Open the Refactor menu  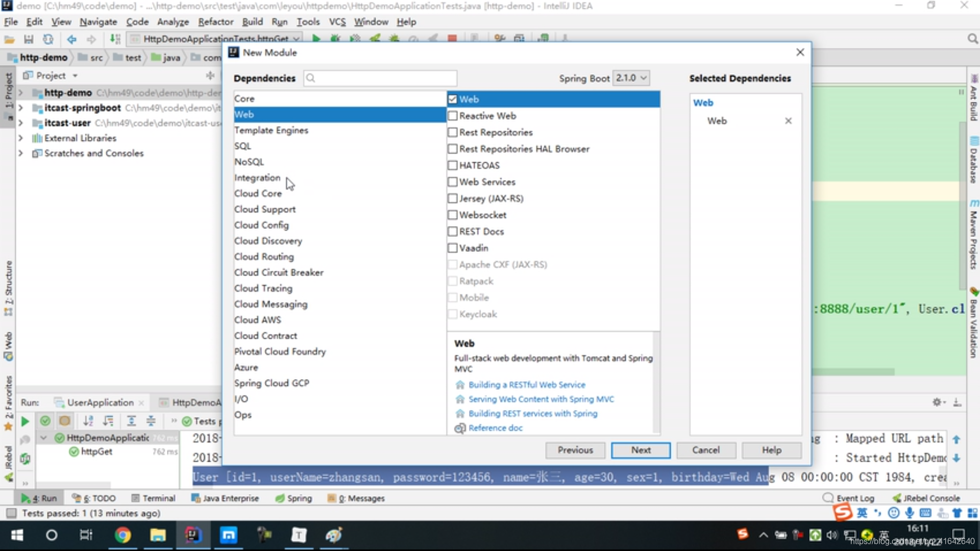click(215, 22)
